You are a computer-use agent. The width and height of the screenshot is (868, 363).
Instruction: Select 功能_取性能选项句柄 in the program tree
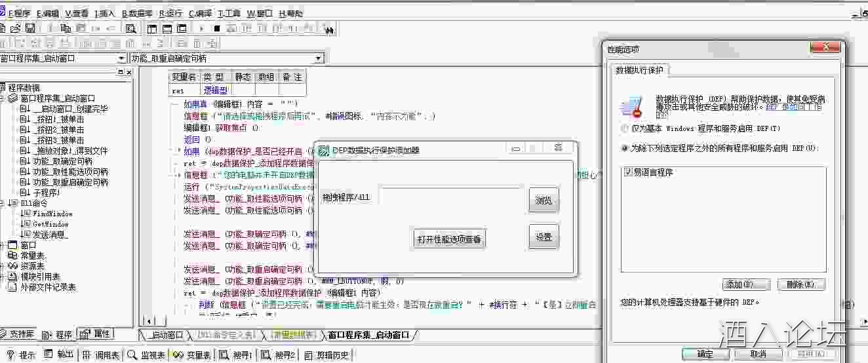pos(70,172)
